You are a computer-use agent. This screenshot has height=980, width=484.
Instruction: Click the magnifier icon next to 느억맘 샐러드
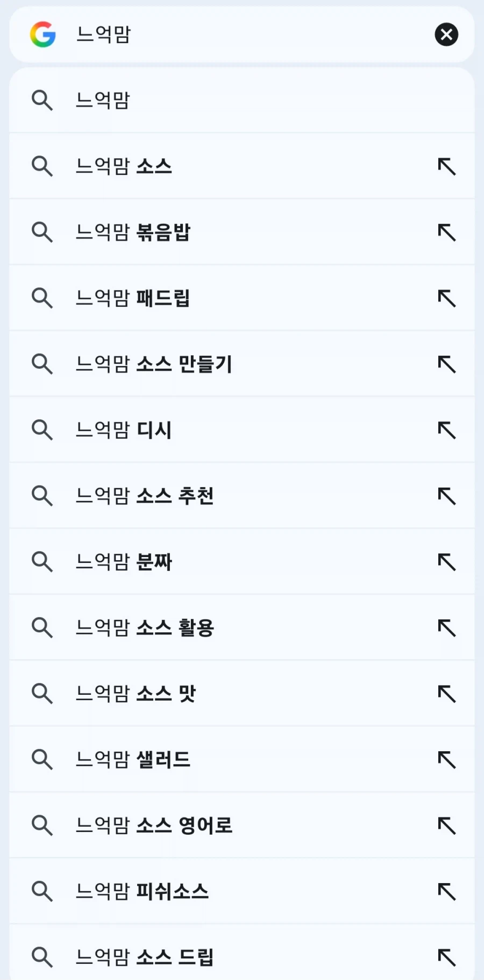tap(42, 759)
